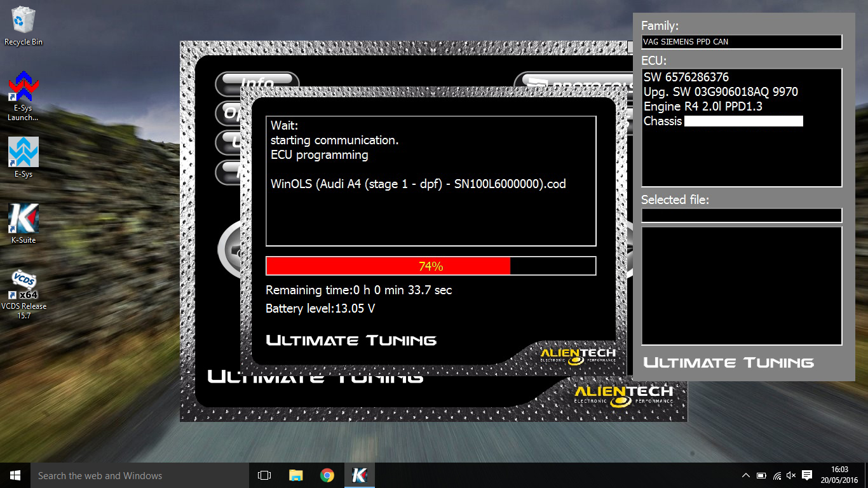Click the K-Suite icon in the taskbar
The height and width of the screenshot is (488, 868).
click(x=359, y=475)
